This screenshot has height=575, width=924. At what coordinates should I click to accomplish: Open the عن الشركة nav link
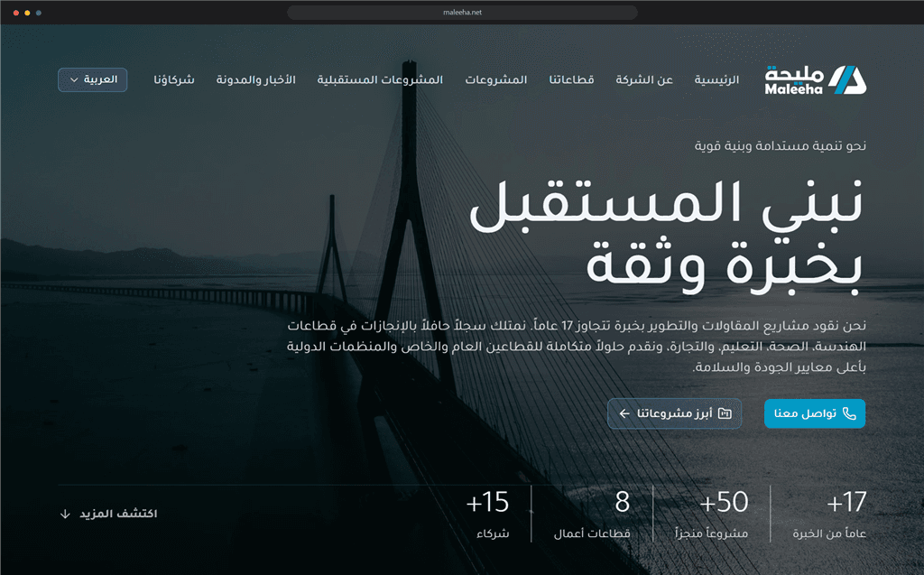(644, 79)
